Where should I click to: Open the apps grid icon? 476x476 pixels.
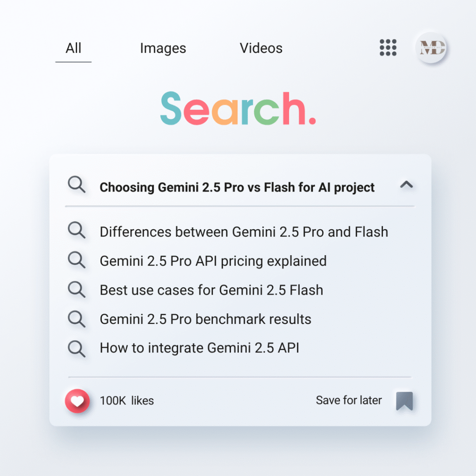pyautogui.click(x=388, y=47)
